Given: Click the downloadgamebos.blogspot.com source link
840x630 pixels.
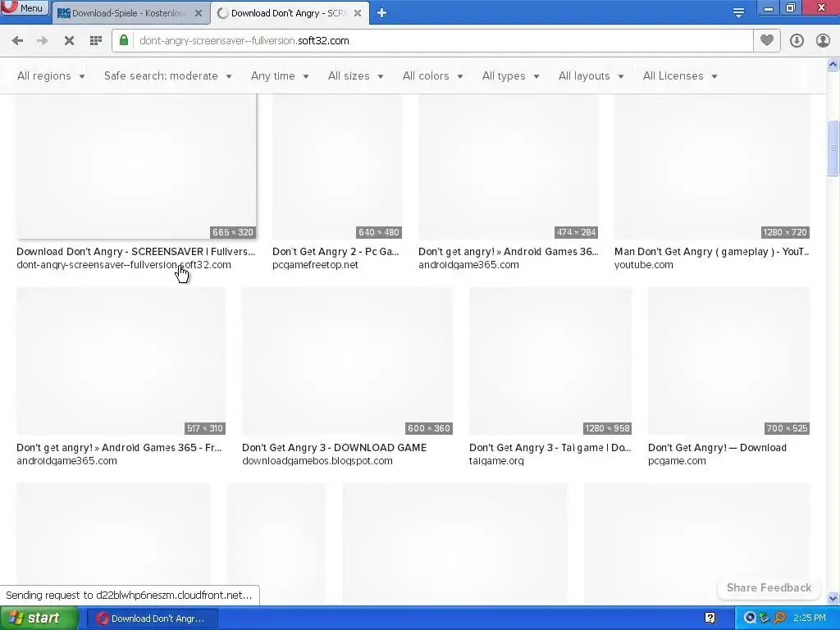Looking at the screenshot, I should click(317, 461).
